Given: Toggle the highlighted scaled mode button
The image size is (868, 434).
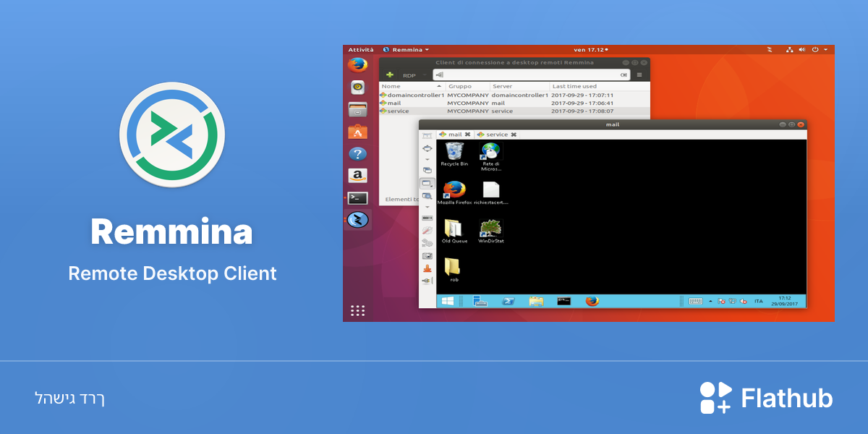Looking at the screenshot, I should (x=427, y=184).
